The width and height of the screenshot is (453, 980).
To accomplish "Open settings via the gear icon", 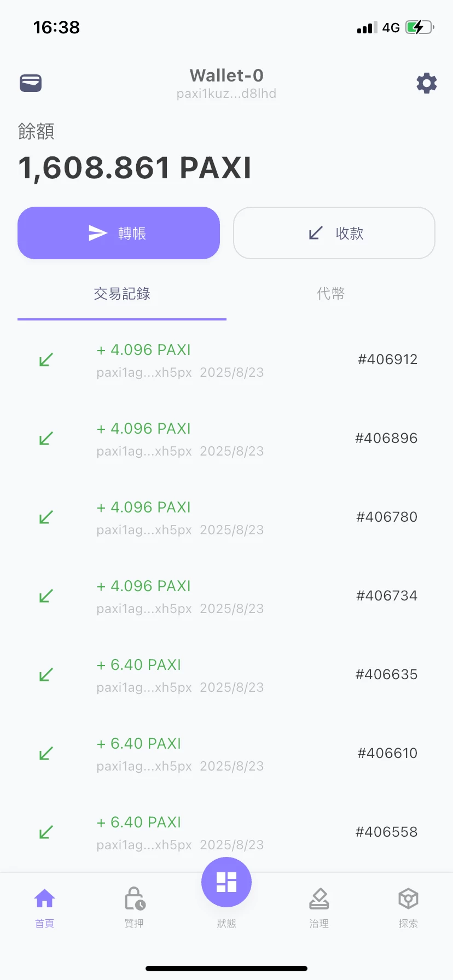I will pyautogui.click(x=427, y=83).
